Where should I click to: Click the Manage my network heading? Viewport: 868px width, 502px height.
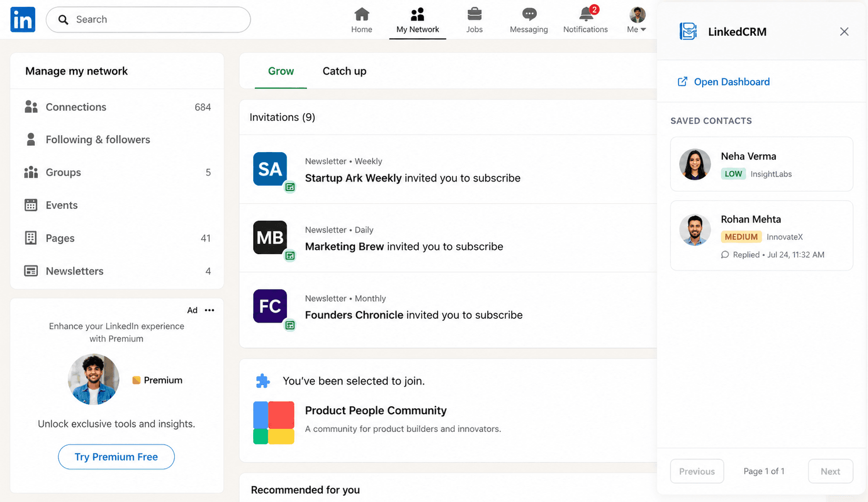[x=76, y=71]
